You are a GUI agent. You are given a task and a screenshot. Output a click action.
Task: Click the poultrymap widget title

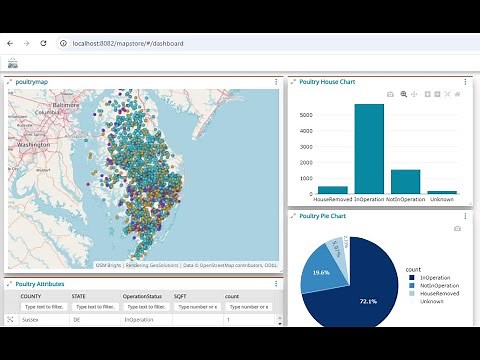tap(32, 82)
